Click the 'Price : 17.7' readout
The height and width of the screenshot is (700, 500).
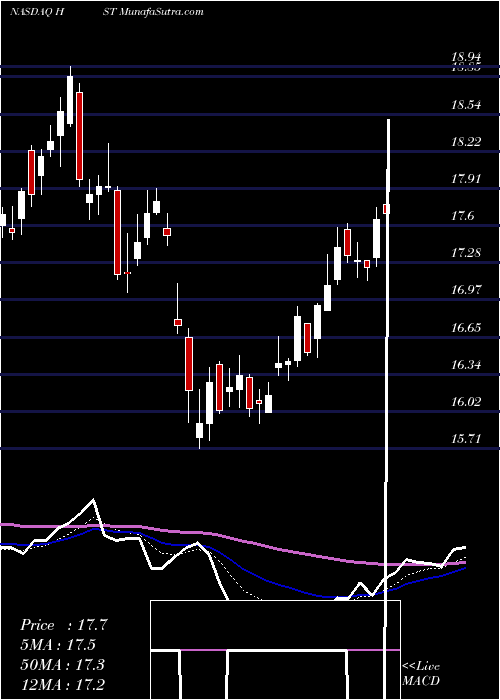pyautogui.click(x=64, y=625)
